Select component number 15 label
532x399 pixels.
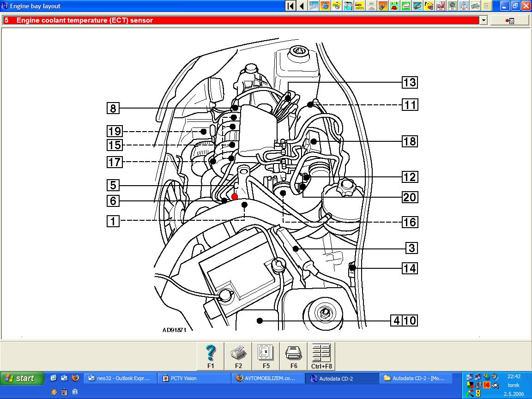[115, 145]
